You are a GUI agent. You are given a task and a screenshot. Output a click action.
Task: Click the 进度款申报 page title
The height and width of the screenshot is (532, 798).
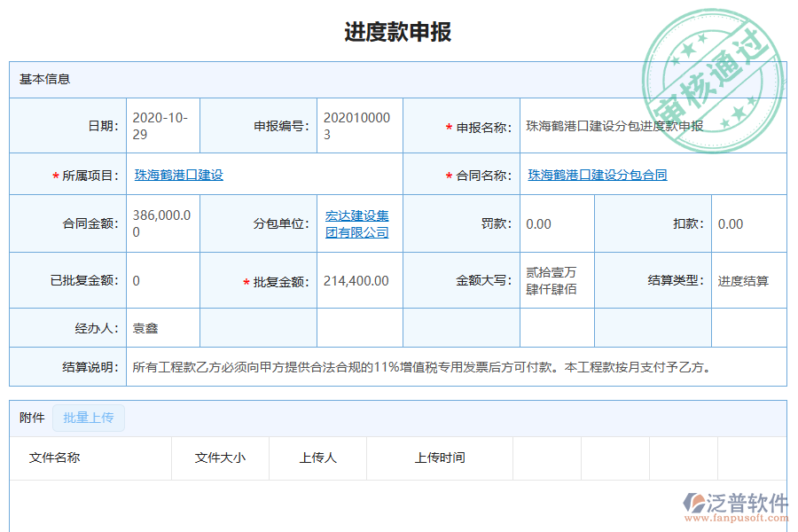[x=398, y=29]
